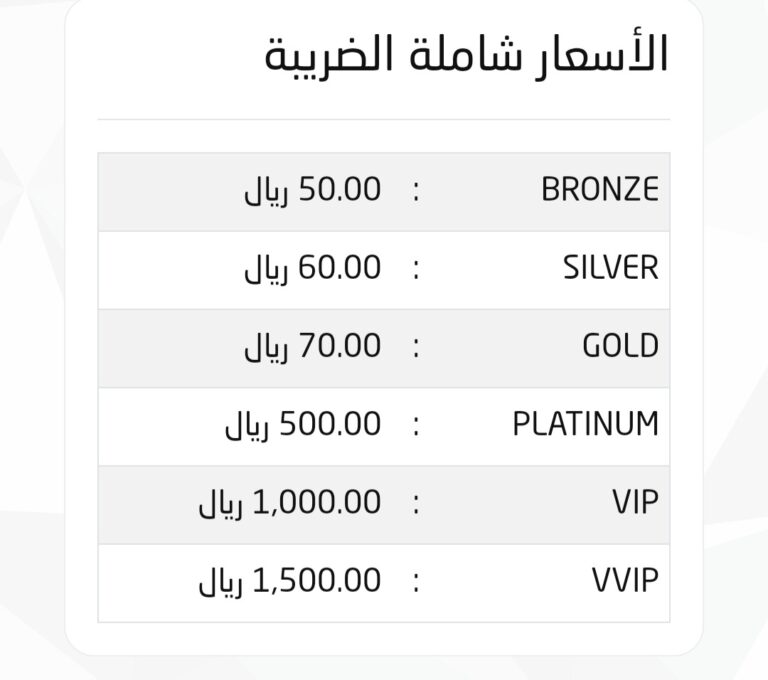Click the 500.00 ريال price
The image size is (768, 680).
(x=303, y=426)
